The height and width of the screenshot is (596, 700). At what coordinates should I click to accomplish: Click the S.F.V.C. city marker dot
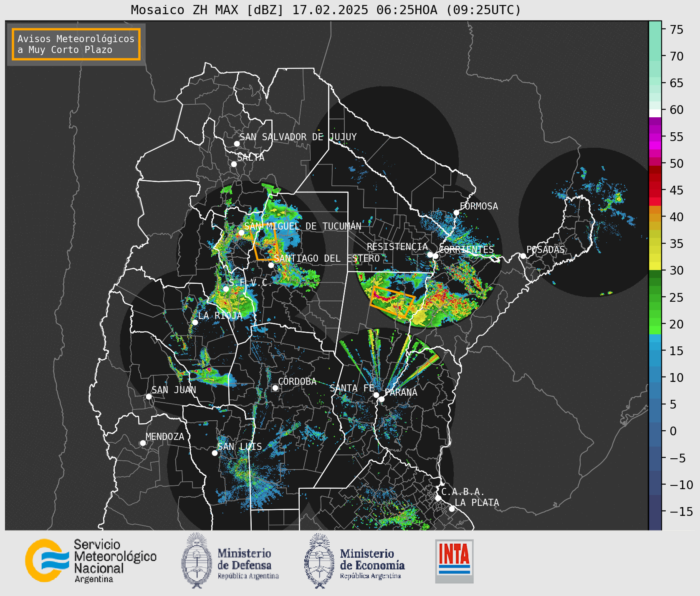point(226,289)
